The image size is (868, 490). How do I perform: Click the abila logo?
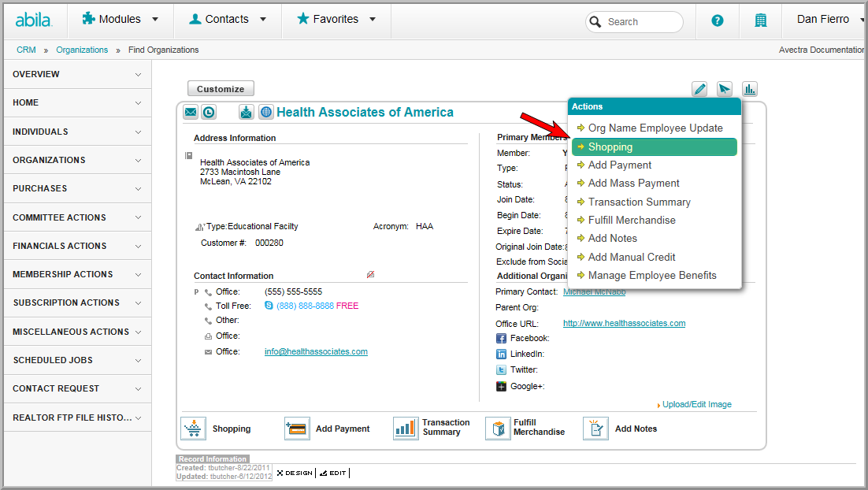click(34, 20)
